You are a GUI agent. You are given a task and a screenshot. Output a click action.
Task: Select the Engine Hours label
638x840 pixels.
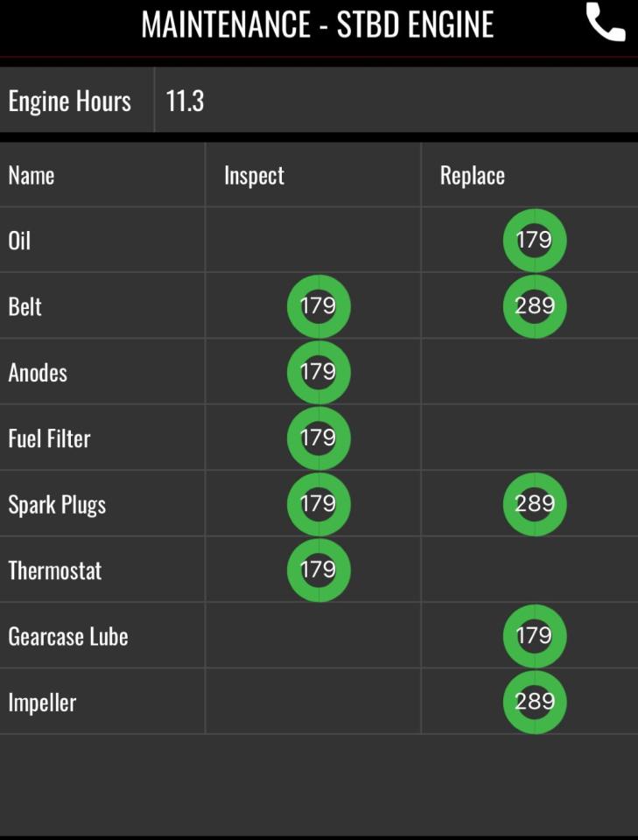[x=70, y=101]
